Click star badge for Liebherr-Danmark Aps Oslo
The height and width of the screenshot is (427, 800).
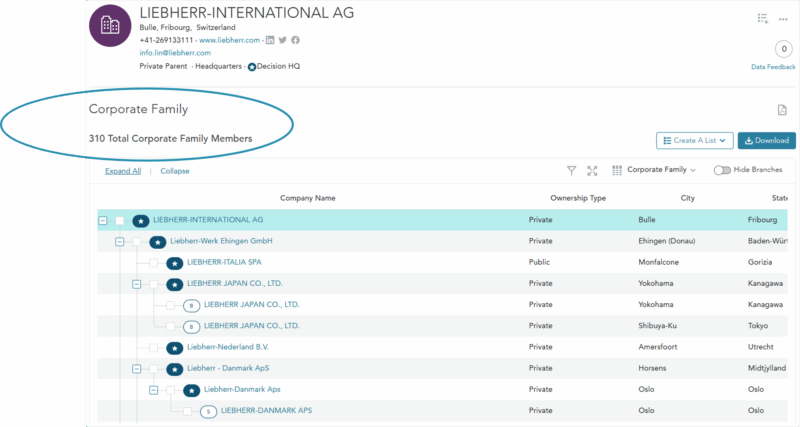click(x=191, y=390)
